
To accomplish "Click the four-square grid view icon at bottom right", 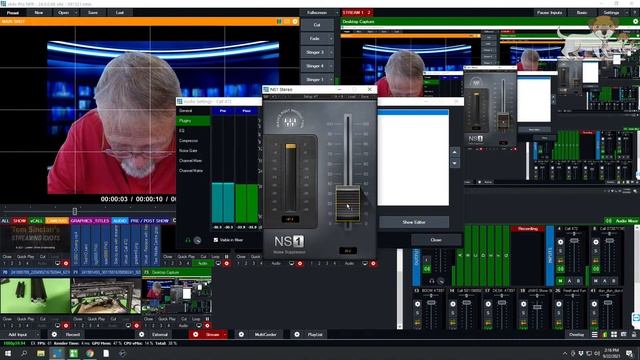I will (x=614, y=334).
